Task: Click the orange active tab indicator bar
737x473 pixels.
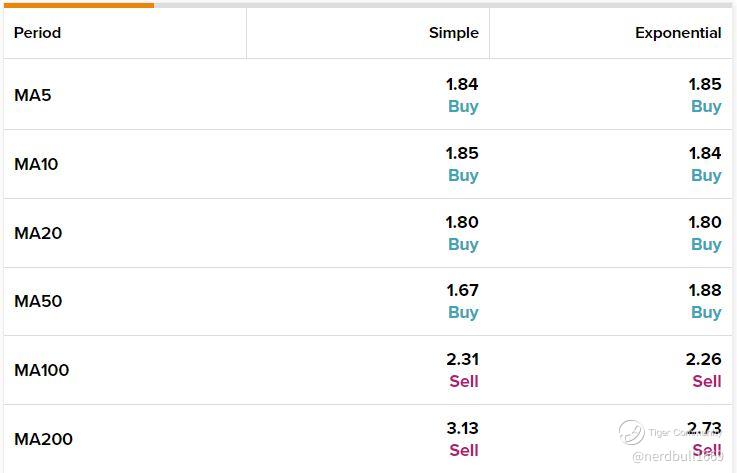Action: pyautogui.click(x=78, y=5)
